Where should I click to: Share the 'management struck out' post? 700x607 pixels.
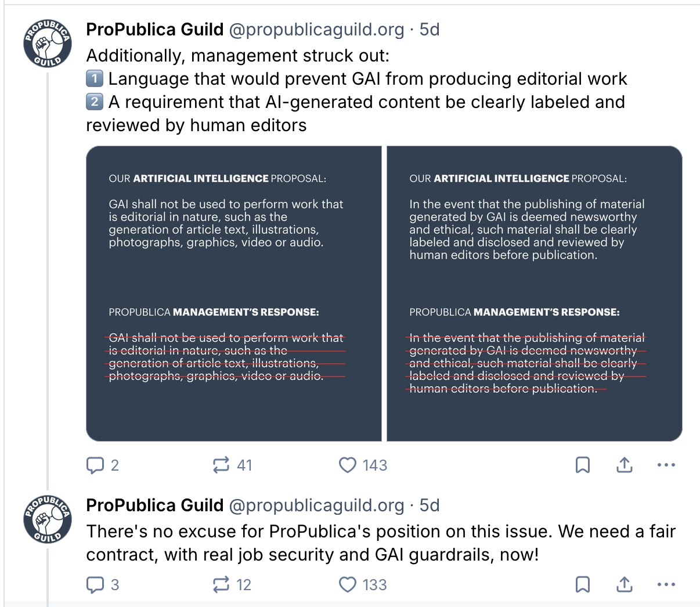pyautogui.click(x=625, y=465)
